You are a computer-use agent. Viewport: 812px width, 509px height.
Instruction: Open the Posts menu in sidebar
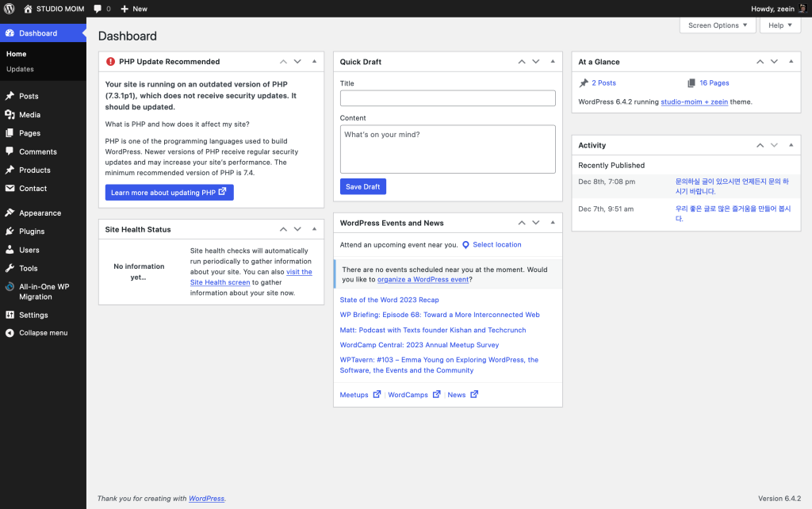pyautogui.click(x=29, y=96)
